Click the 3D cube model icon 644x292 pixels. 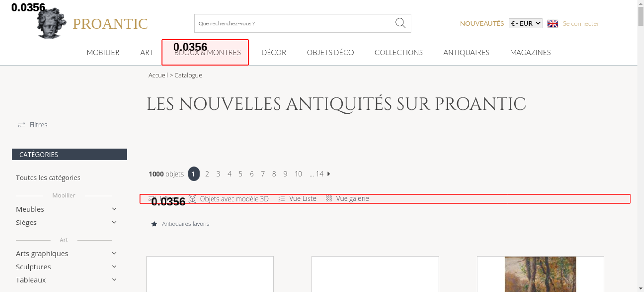(193, 199)
